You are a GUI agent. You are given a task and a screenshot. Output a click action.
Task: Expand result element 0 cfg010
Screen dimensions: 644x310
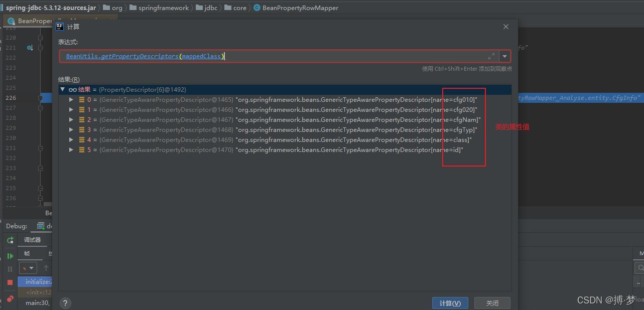[x=71, y=100]
